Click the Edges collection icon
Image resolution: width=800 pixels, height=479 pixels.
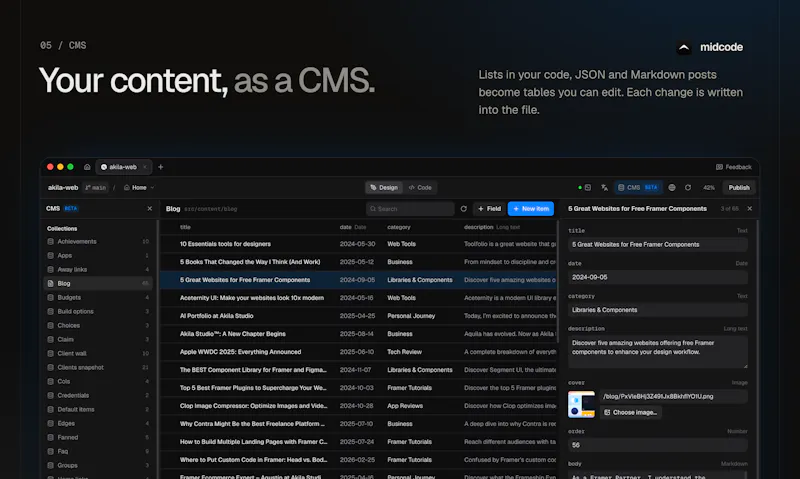click(51, 423)
